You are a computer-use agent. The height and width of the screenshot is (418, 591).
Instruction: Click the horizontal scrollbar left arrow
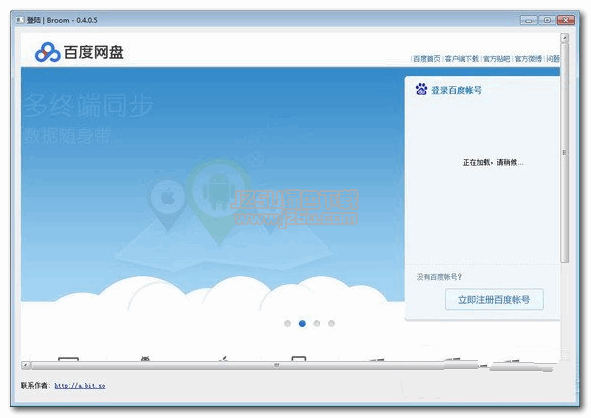(x=26, y=365)
